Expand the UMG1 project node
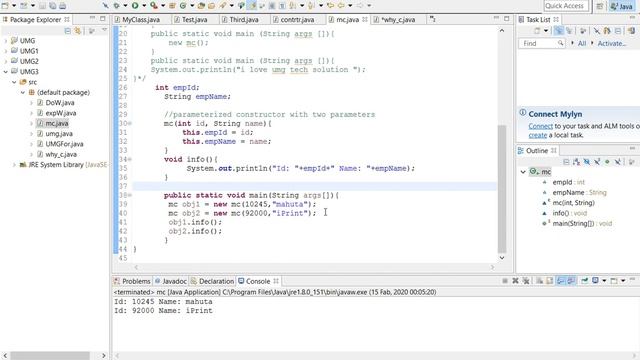The height and width of the screenshot is (360, 640). [6, 51]
